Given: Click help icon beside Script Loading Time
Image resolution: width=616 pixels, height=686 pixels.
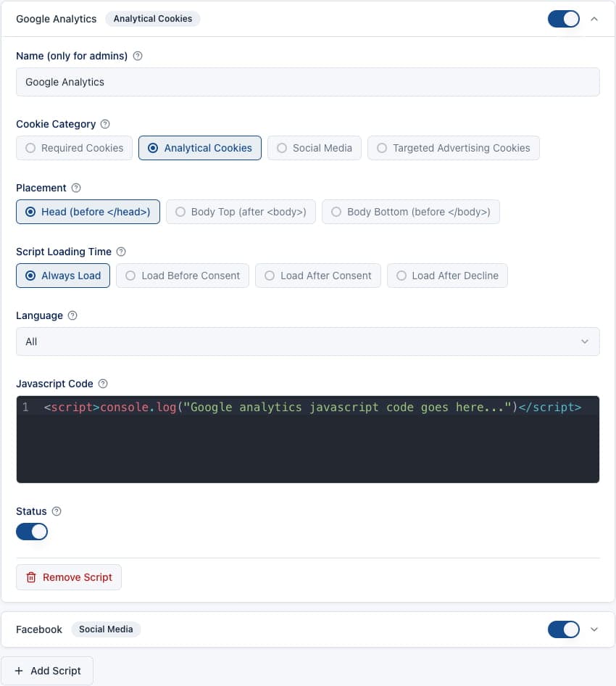Looking at the screenshot, I should (121, 252).
